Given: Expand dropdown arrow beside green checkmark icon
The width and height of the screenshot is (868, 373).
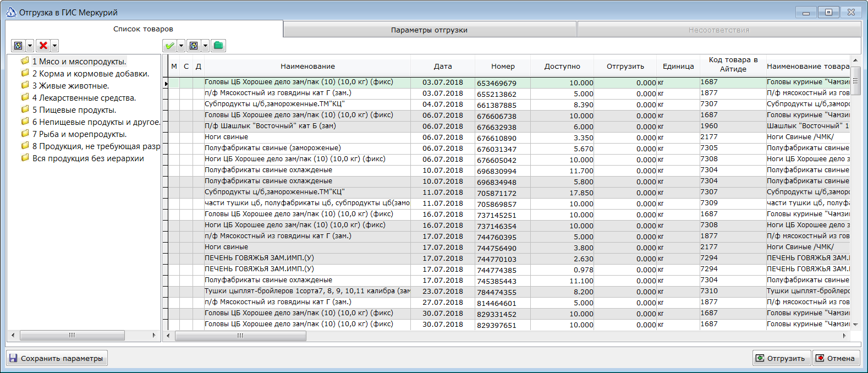Looking at the screenshot, I should 181,46.
